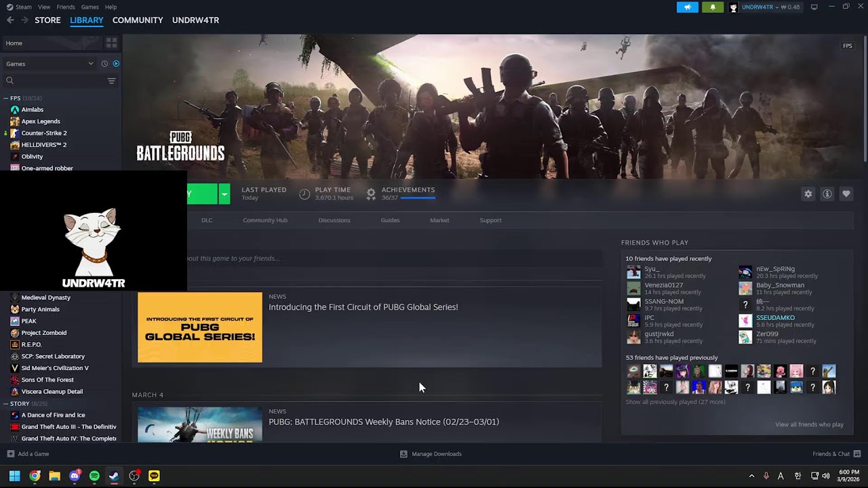Open the Friends menu
The width and height of the screenshot is (868, 488).
coord(66,7)
